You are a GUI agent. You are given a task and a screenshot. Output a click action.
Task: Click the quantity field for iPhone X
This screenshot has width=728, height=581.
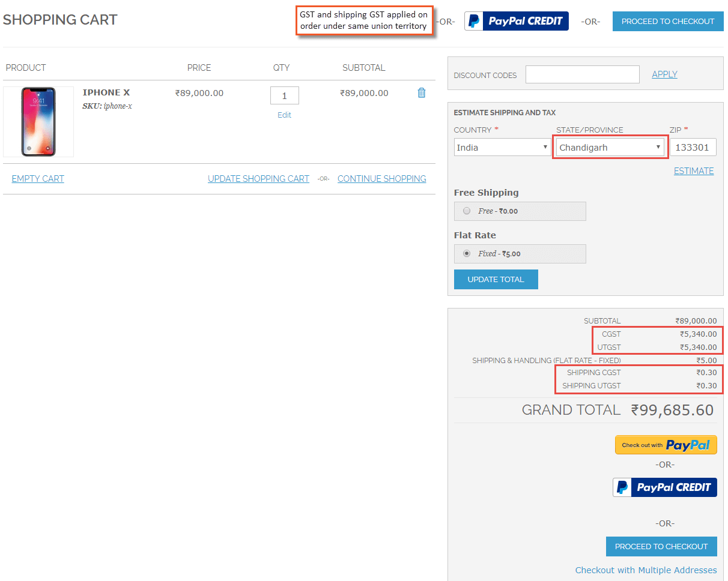(x=285, y=95)
